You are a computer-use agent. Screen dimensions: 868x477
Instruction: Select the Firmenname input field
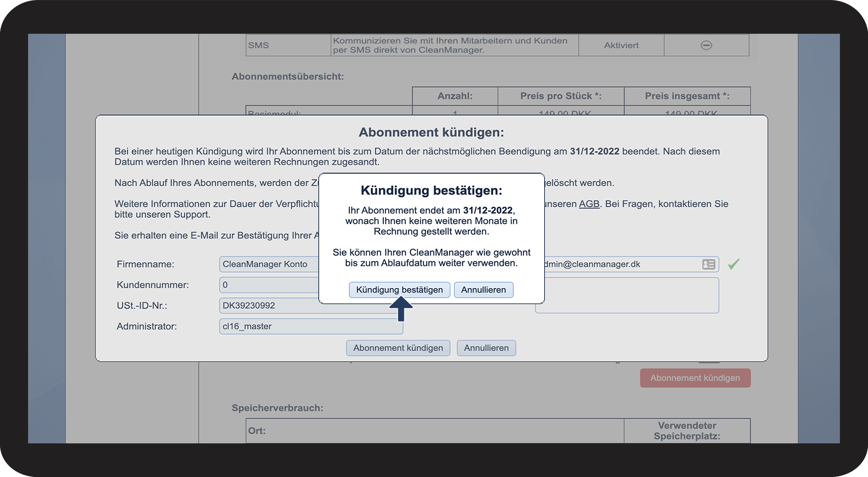point(269,264)
